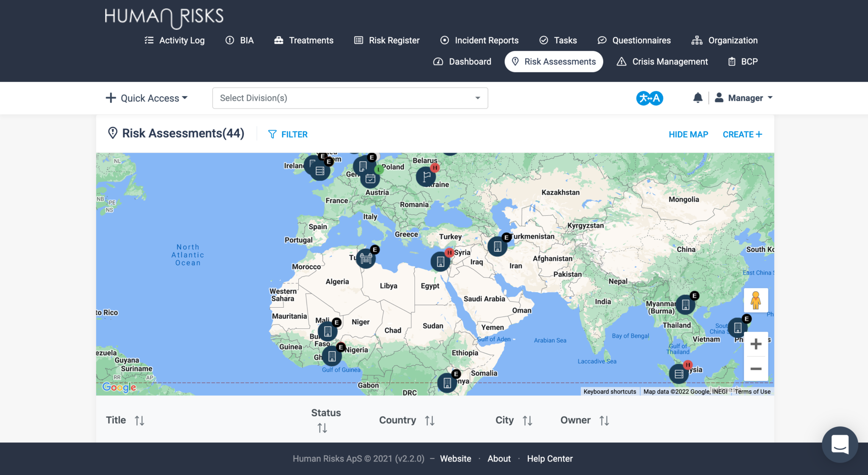
Task: Click the flag marker near Ukraine
Action: tap(426, 176)
